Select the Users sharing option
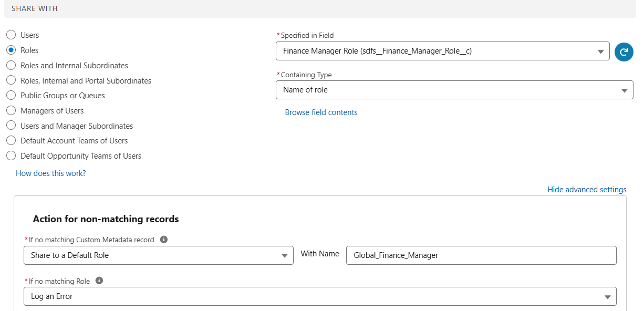Viewport: 644px width, 311px height. (x=11, y=35)
